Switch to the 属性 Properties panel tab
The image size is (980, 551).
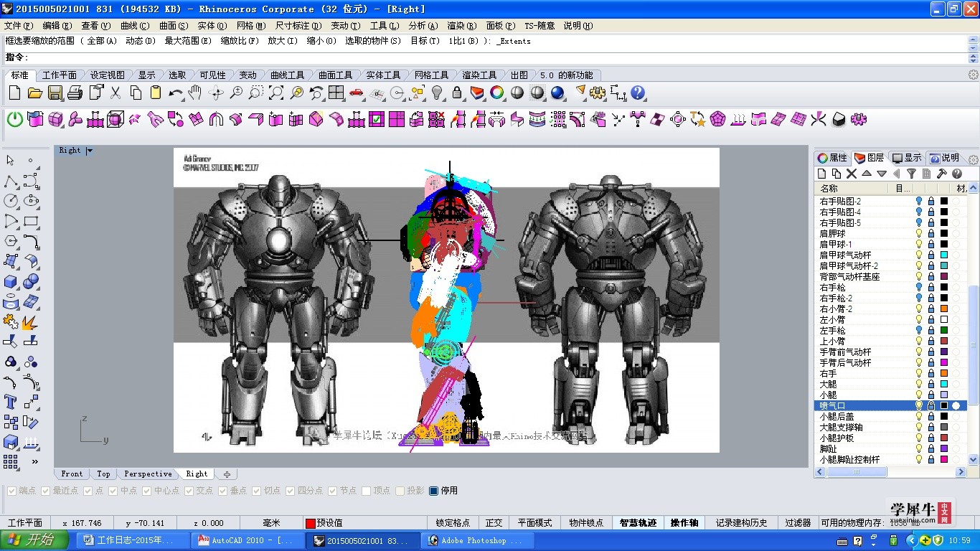click(x=832, y=158)
